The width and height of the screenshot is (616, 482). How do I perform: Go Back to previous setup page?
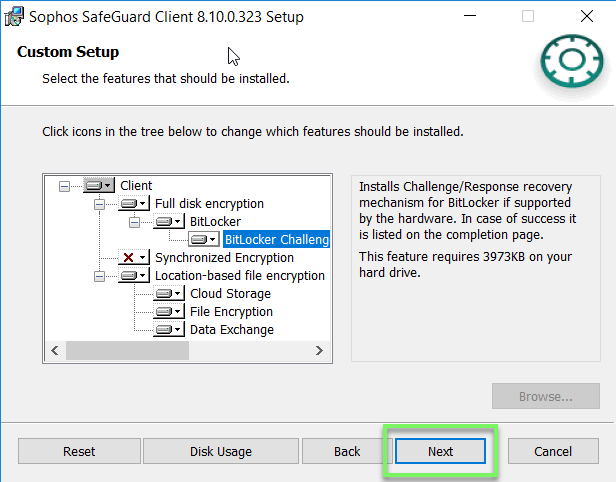[347, 451]
